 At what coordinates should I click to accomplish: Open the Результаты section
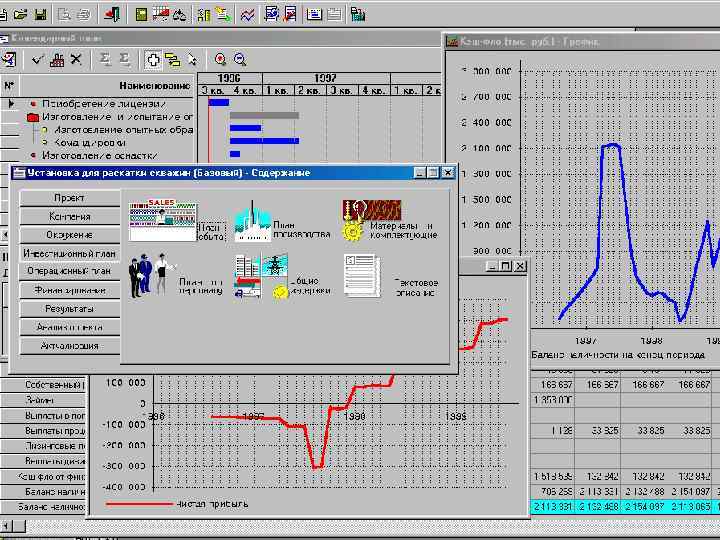[x=70, y=309]
